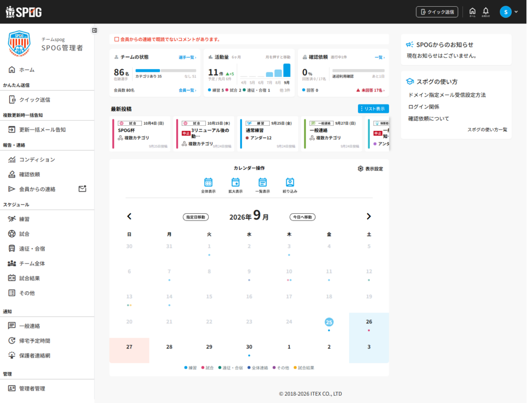Click the unread comments alert message
Image resolution: width=532 pixels, height=403 pixels.
[167, 40]
